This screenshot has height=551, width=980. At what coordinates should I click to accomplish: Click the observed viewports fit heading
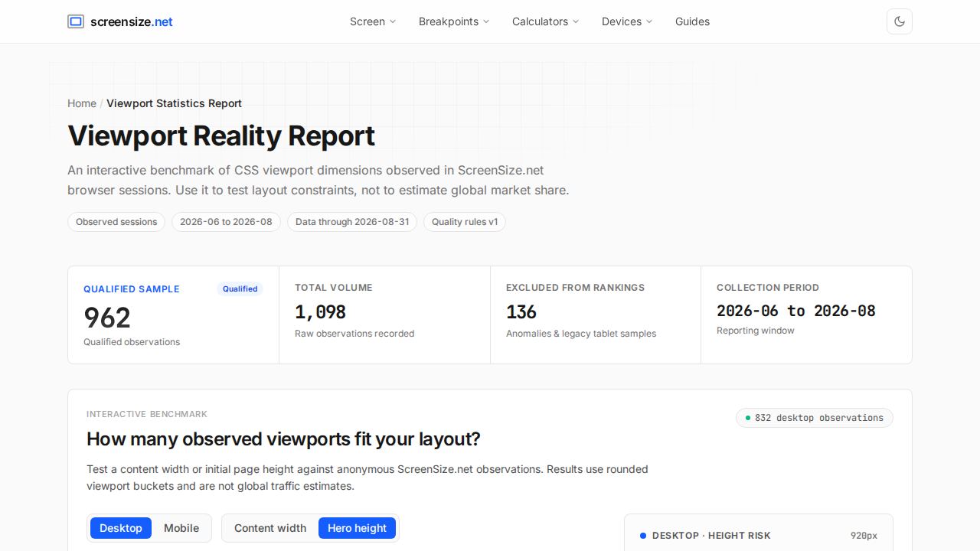pyautogui.click(x=283, y=439)
